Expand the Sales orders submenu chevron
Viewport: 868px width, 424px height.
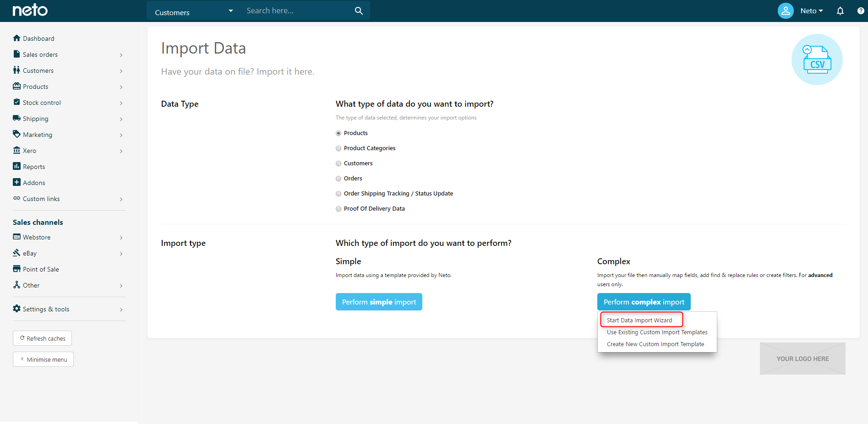tap(121, 55)
